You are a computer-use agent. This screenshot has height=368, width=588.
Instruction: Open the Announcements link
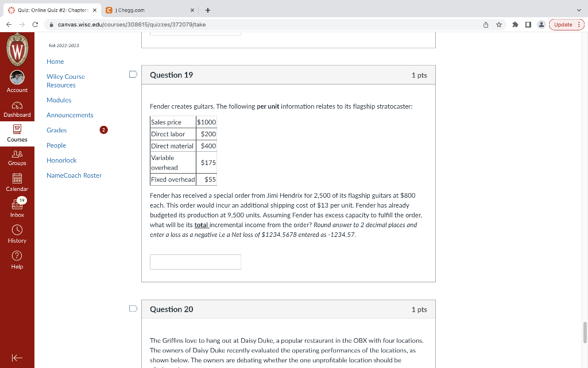click(x=69, y=115)
